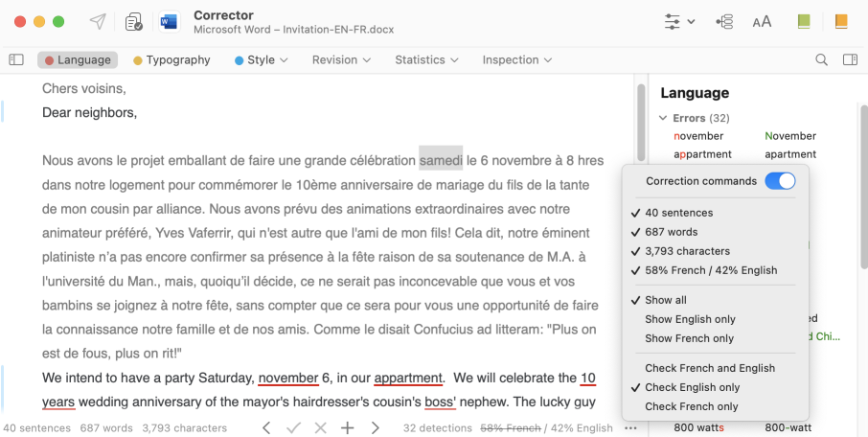The width and height of the screenshot is (868, 437).
Task: Click underlined word november in text
Action: (288, 379)
